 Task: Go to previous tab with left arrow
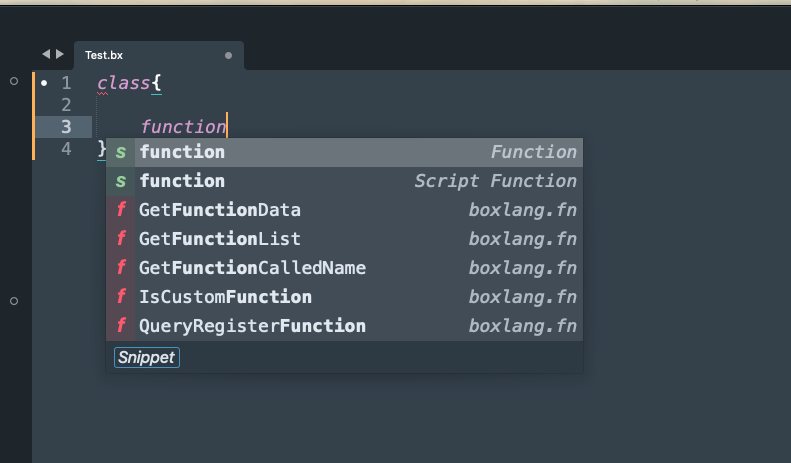point(46,54)
